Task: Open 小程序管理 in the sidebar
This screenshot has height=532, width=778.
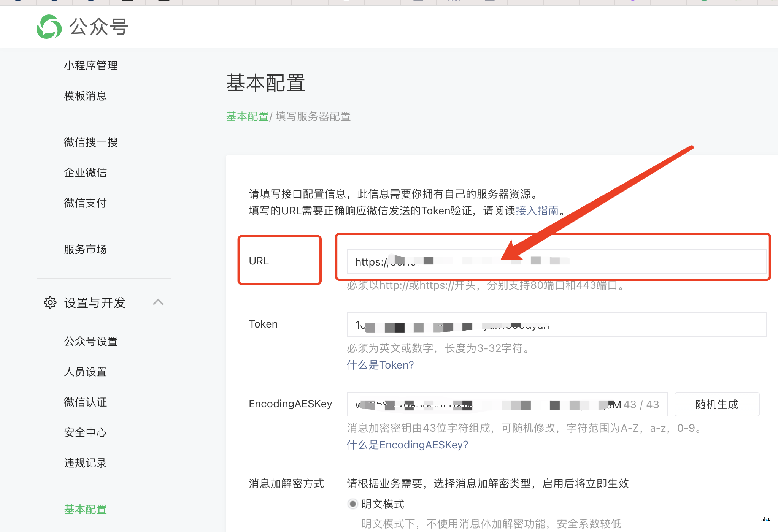Action: coord(91,65)
